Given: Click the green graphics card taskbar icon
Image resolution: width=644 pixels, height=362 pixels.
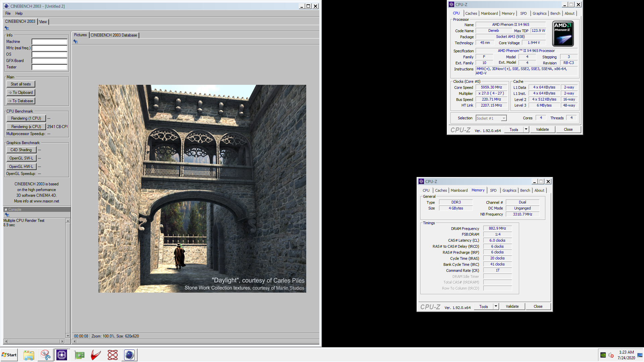Looking at the screenshot, I should tap(79, 355).
